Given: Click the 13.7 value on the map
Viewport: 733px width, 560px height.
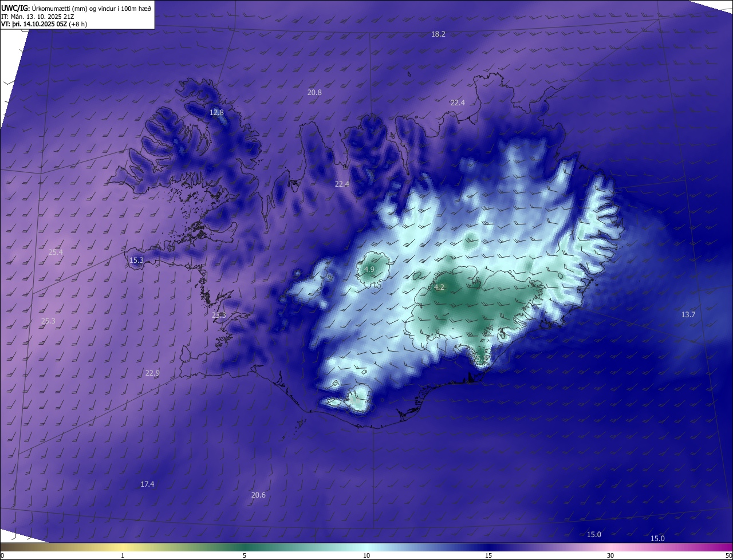Looking at the screenshot, I should pos(688,314).
